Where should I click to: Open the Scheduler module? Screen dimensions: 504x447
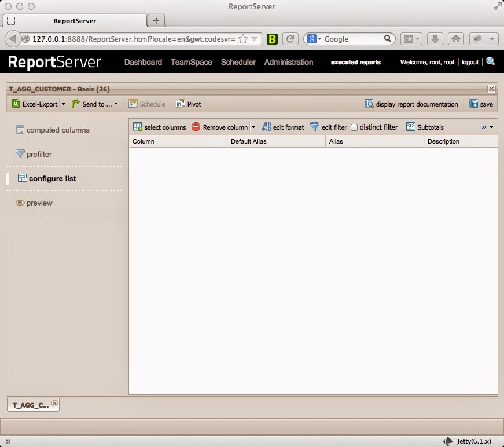tap(238, 62)
